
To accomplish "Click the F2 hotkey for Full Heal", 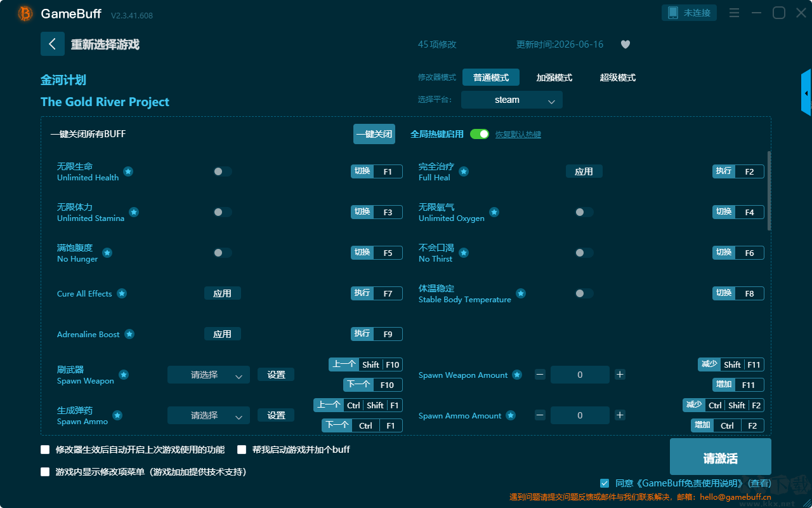I will (749, 171).
